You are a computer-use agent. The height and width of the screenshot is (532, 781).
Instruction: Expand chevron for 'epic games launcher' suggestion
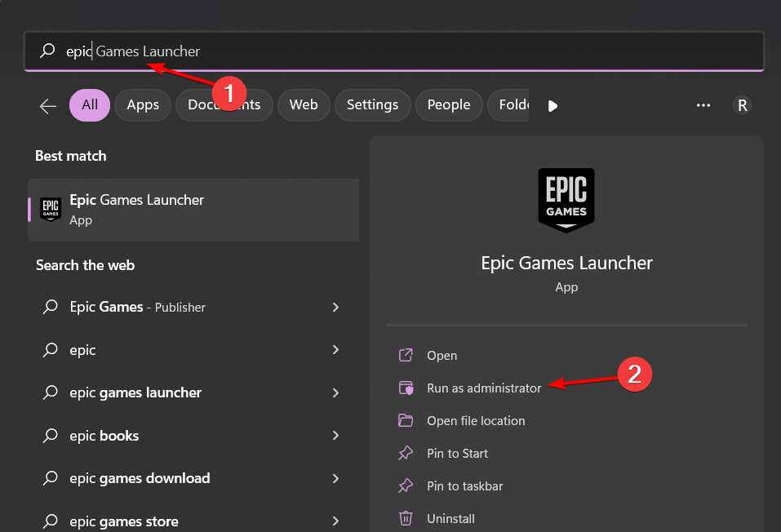pyautogui.click(x=335, y=393)
